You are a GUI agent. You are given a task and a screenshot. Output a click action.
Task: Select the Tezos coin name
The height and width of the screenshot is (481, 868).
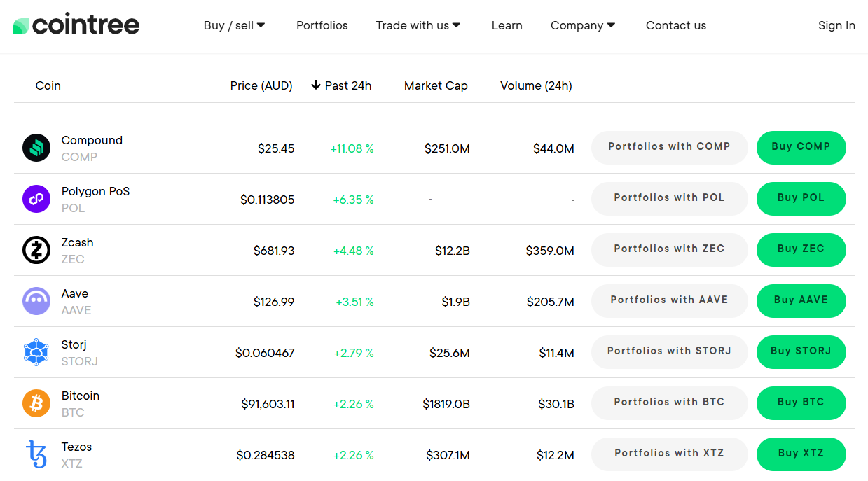coord(76,447)
